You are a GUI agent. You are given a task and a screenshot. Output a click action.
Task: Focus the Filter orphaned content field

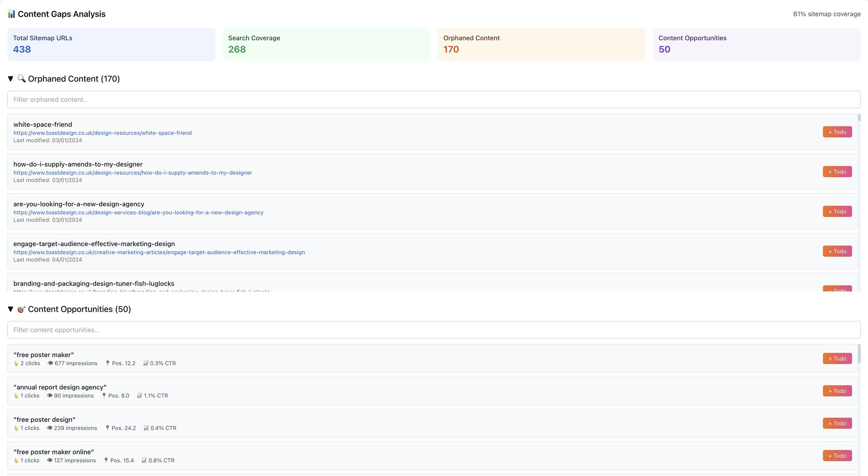(x=434, y=100)
